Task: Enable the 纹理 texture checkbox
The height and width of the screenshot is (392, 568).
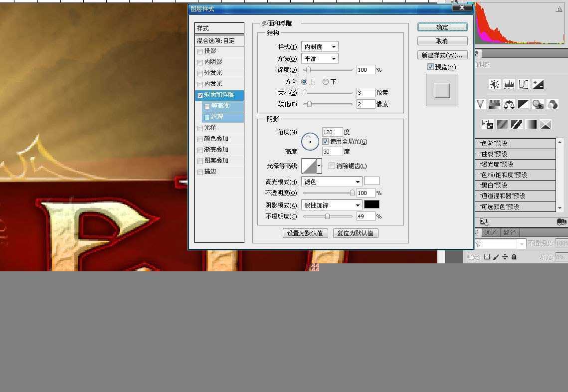Action: [207, 117]
